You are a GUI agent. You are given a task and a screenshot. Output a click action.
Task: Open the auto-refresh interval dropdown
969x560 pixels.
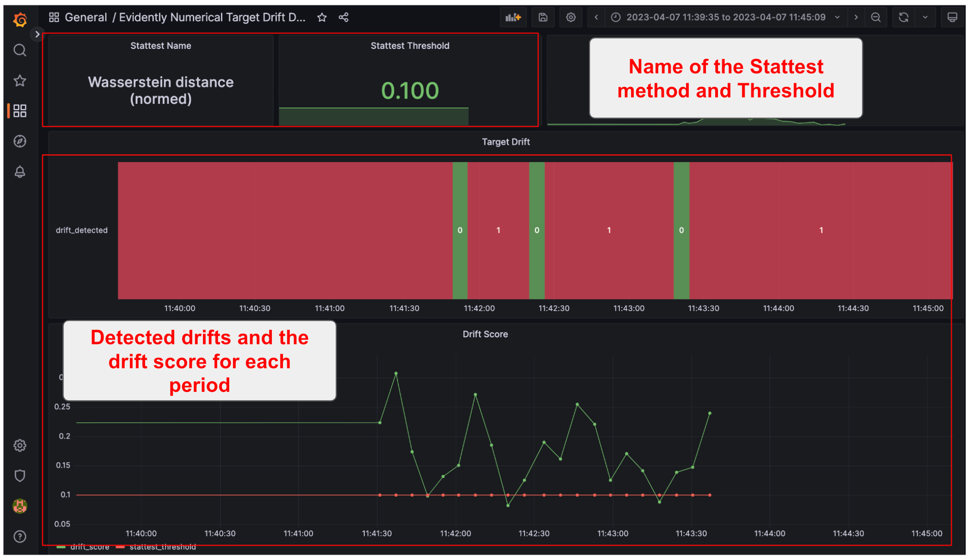pos(926,17)
